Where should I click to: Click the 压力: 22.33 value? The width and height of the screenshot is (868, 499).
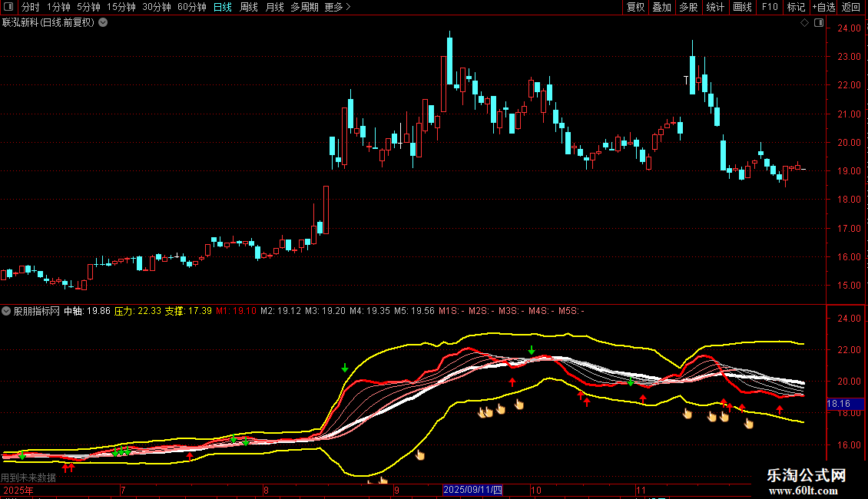click(x=137, y=311)
